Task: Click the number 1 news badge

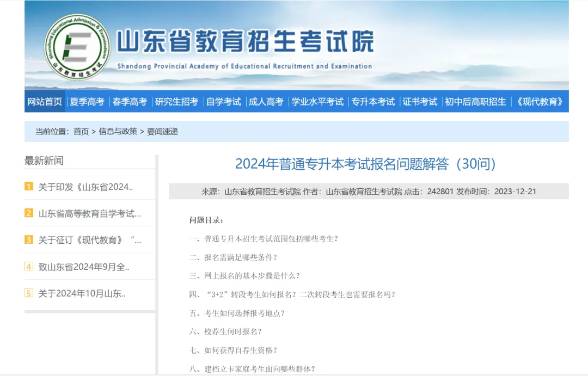Action: [x=29, y=187]
